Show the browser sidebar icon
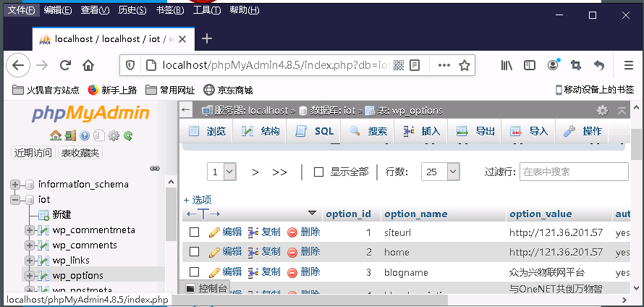Viewport: 644px width, 307px height. 530,65
